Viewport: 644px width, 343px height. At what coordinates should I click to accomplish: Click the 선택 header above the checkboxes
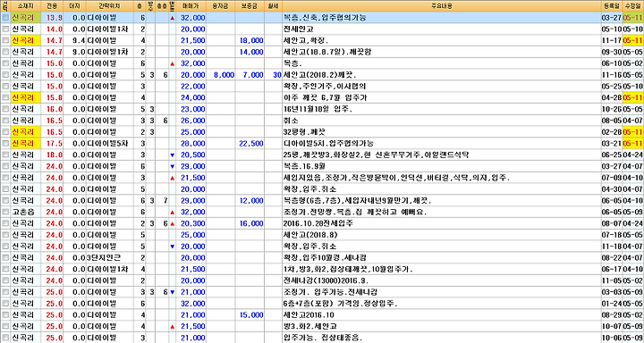click(4, 6)
